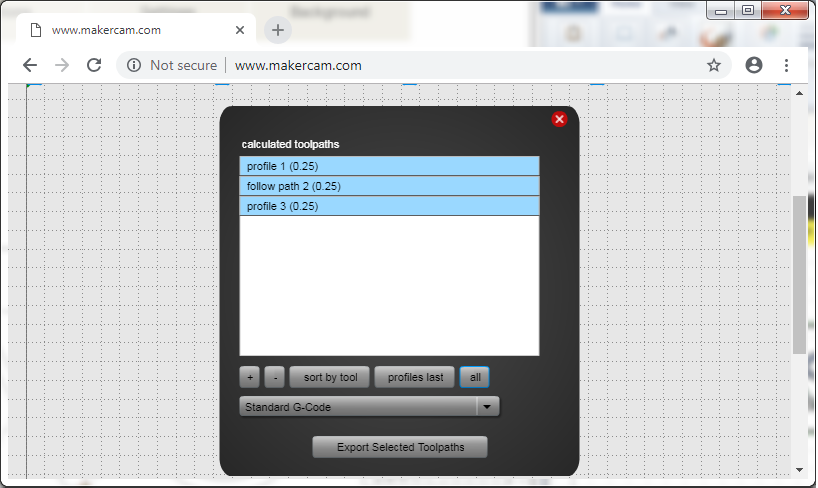This screenshot has height=488, width=818.
Task: Bookmark this page with the star icon
Action: (x=714, y=65)
